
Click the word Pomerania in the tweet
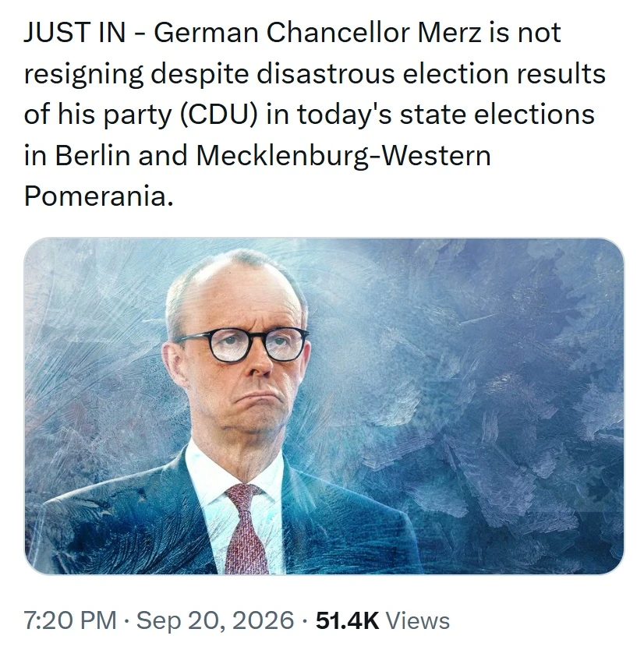(x=95, y=196)
